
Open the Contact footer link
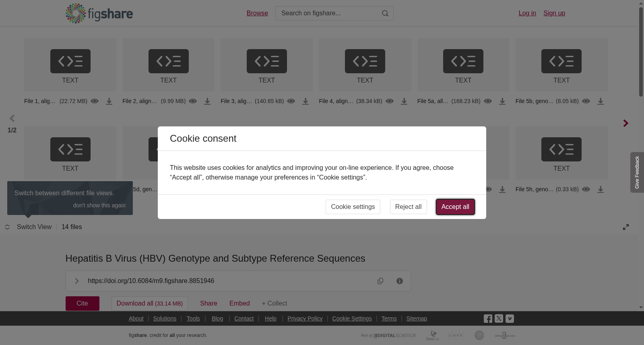pyautogui.click(x=244, y=318)
